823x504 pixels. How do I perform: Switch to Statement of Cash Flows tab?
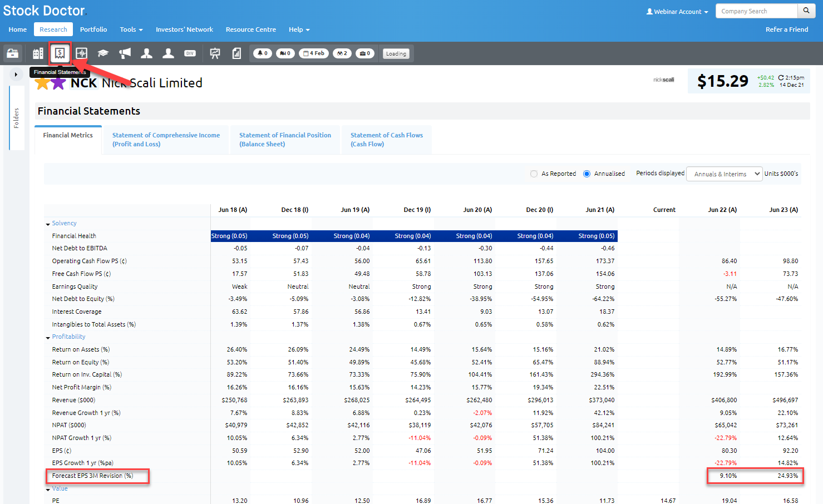pos(387,140)
